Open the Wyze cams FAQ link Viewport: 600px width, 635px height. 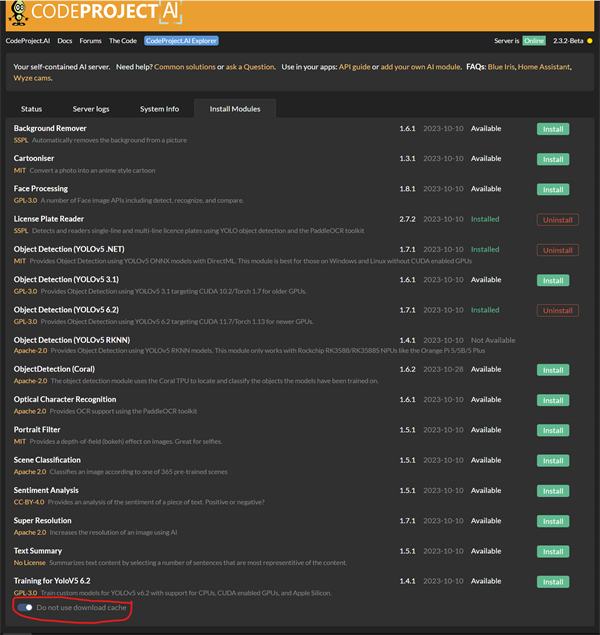[32, 78]
